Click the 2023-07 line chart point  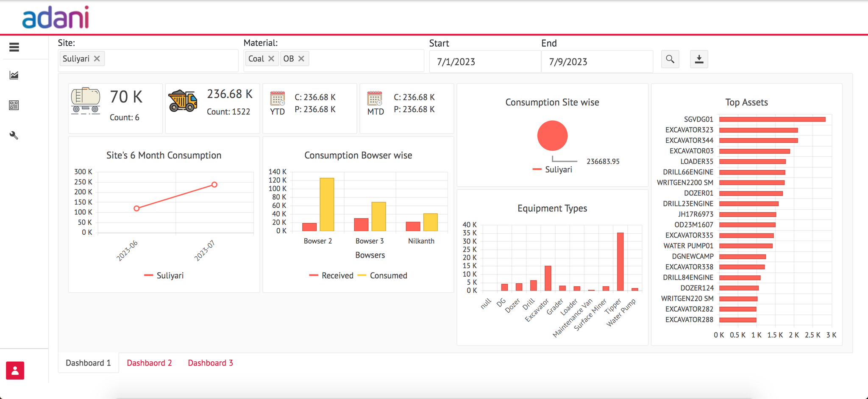[x=214, y=185]
